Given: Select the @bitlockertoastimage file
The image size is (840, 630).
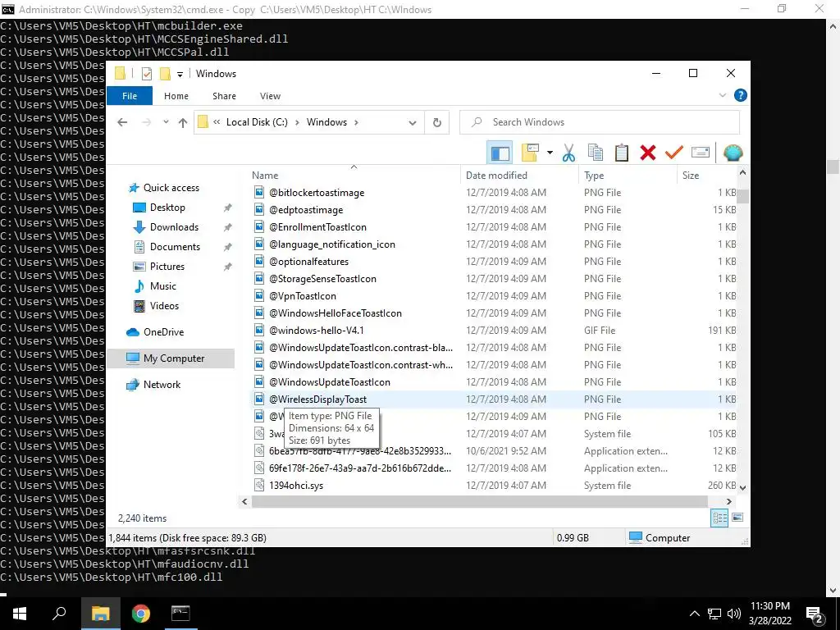Looking at the screenshot, I should [x=317, y=192].
